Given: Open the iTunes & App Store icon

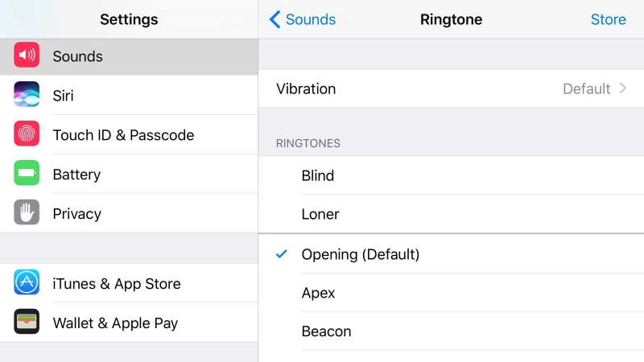Looking at the screenshot, I should (x=27, y=283).
